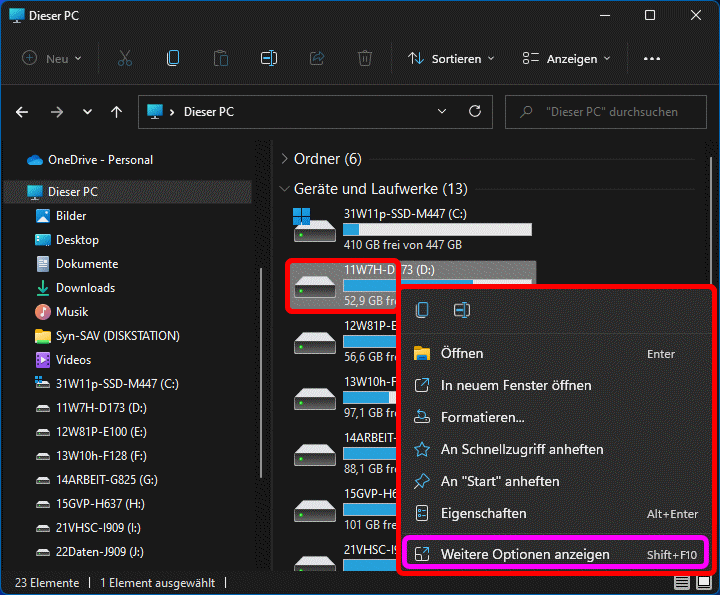Open Downloads in the navigation pane
The width and height of the screenshot is (720, 595).
click(85, 288)
